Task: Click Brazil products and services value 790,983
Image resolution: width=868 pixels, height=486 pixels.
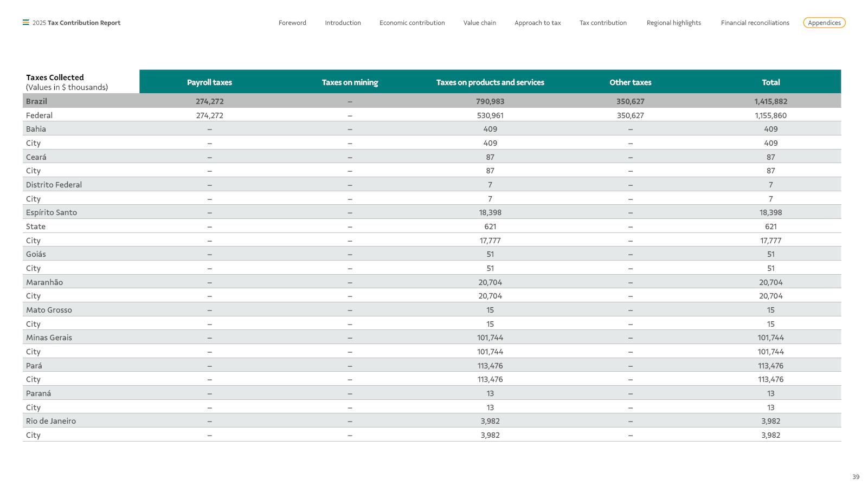Action: coord(490,101)
